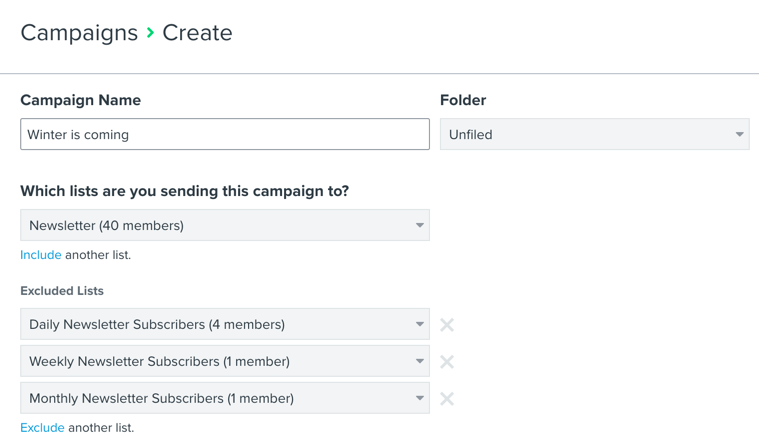Remove Daily Newsletter Subscribers from excluded lists

[x=447, y=325]
